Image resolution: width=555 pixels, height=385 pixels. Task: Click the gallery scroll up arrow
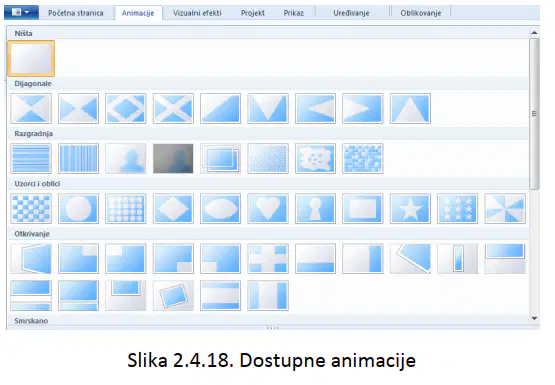pos(534,33)
